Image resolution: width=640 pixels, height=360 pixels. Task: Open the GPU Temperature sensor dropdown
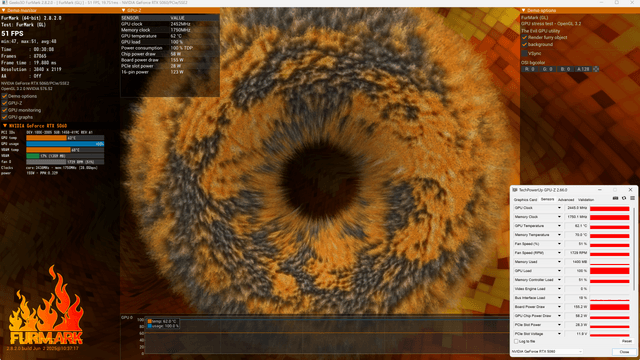point(559,226)
